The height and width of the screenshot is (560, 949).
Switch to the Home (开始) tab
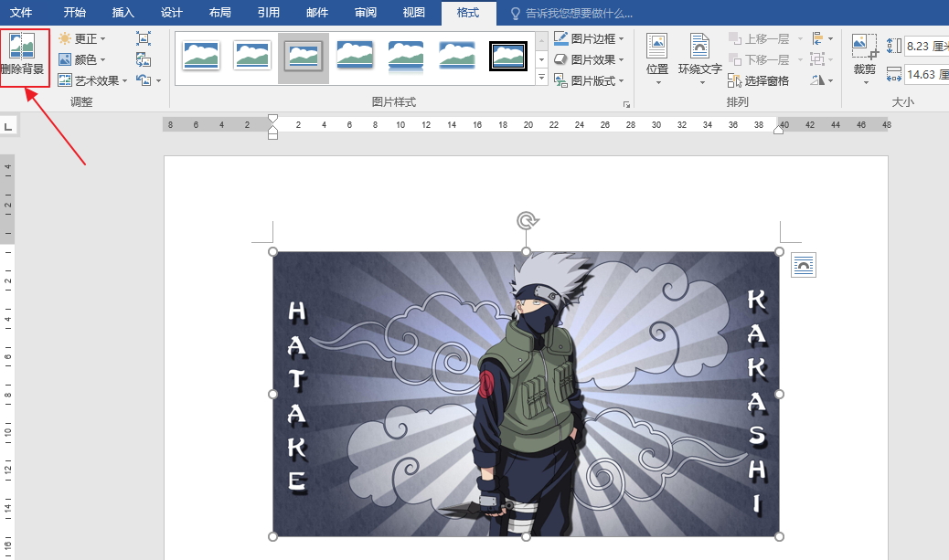point(74,13)
